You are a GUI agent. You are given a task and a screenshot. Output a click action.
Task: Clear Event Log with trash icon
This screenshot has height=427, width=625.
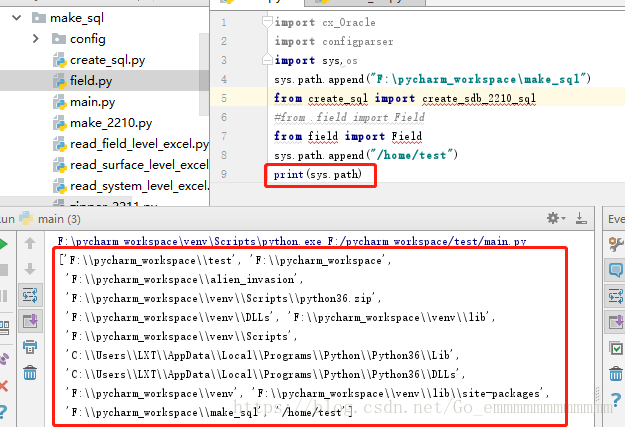point(616,374)
